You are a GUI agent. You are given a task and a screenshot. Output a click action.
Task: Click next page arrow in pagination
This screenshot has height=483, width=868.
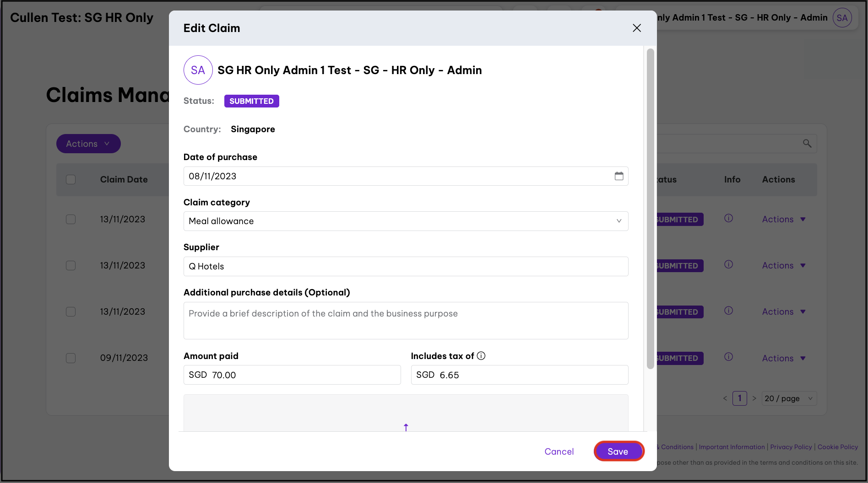click(x=754, y=398)
